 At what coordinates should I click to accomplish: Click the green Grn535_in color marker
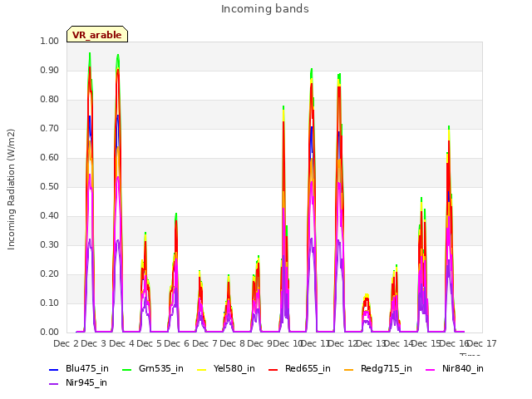point(126,369)
